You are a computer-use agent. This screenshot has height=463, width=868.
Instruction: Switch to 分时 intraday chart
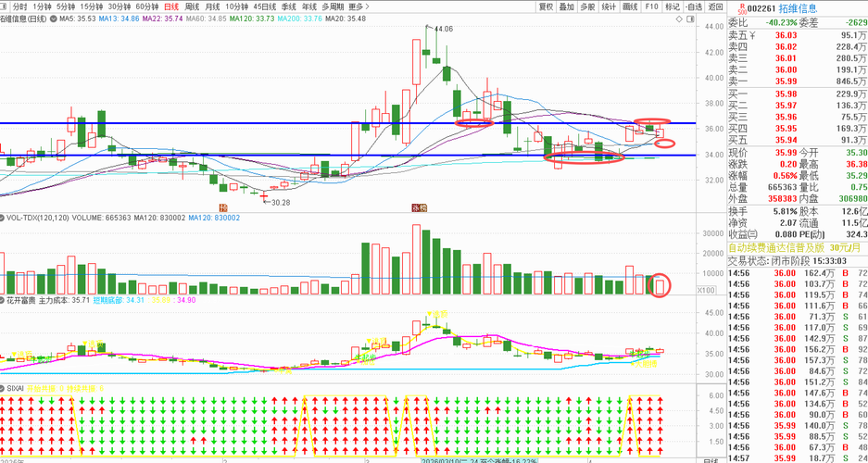click(20, 6)
